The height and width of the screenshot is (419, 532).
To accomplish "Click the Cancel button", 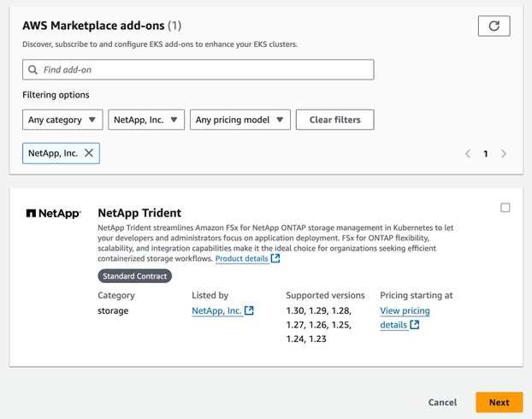I will pos(442,402).
